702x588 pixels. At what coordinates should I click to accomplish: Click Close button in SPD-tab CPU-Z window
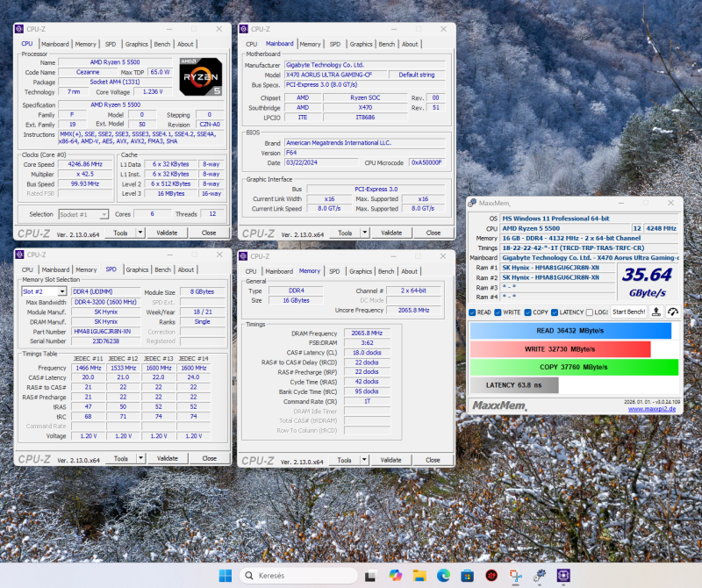[x=209, y=458]
